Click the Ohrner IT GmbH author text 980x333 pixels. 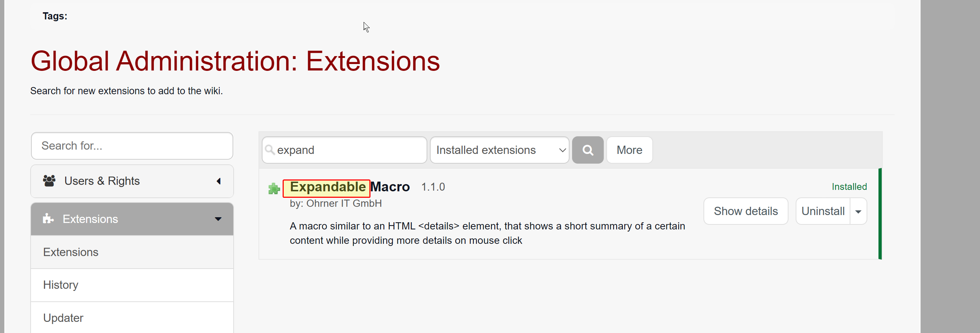(344, 204)
